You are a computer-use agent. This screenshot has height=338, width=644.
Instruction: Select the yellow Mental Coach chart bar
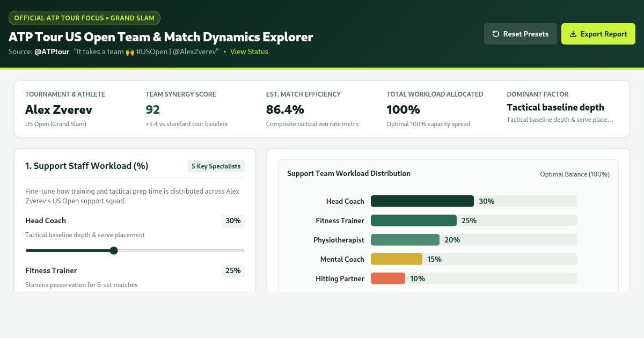(x=397, y=259)
